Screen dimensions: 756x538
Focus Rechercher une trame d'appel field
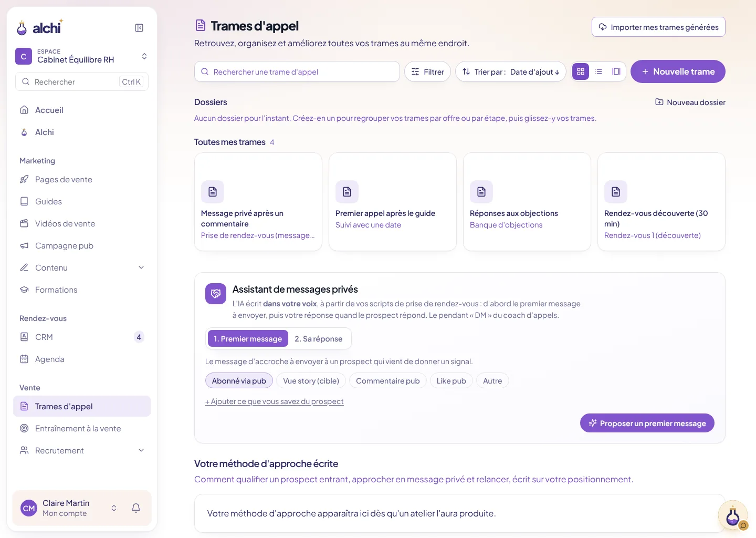(297, 71)
